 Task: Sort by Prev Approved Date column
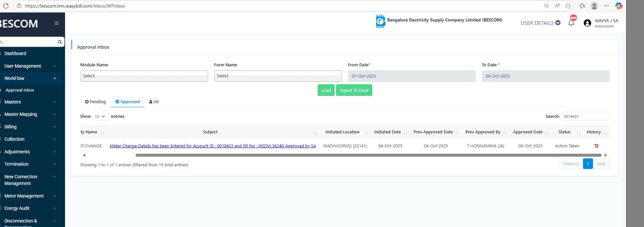click(x=457, y=133)
